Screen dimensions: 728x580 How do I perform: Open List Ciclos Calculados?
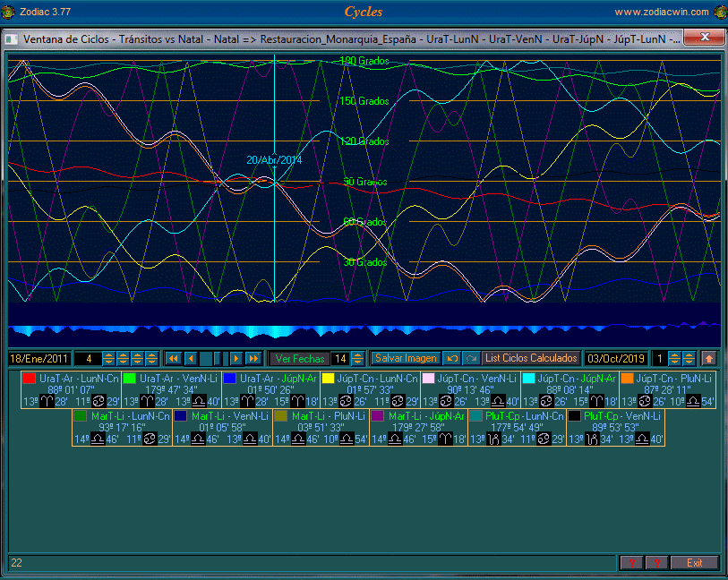[531, 358]
